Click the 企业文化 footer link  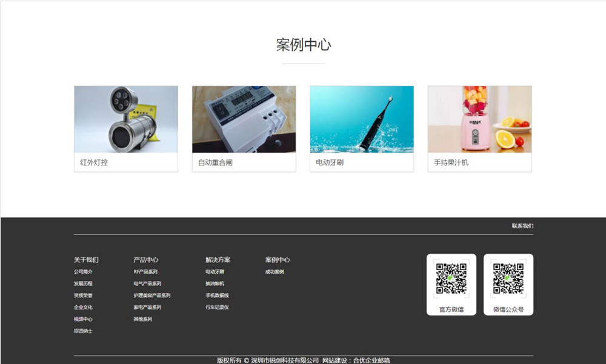pyautogui.click(x=82, y=307)
